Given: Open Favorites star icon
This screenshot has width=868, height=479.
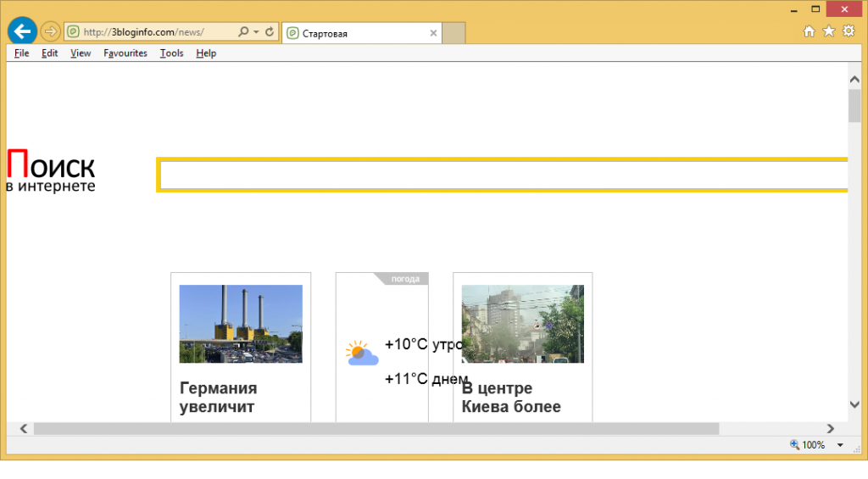Looking at the screenshot, I should pos(828,31).
